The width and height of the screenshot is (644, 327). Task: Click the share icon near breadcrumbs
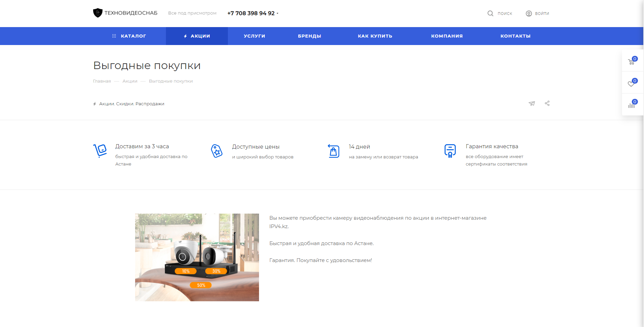(x=547, y=103)
